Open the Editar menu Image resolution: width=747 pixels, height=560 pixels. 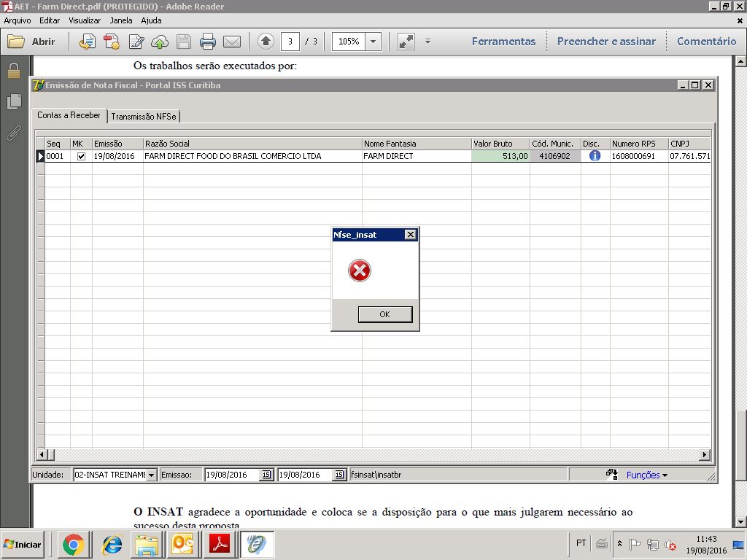coord(50,20)
